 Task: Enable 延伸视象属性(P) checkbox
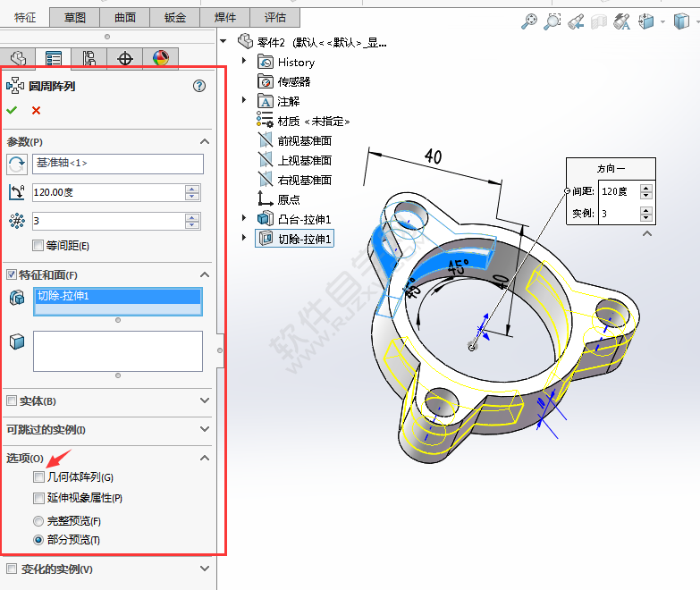click(x=38, y=498)
